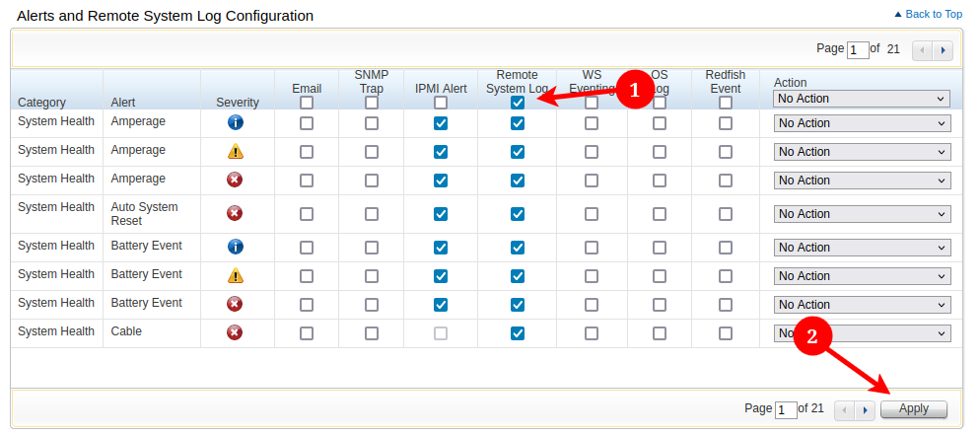Click the top page number field
This screenshot has width=980, height=435.
point(858,49)
